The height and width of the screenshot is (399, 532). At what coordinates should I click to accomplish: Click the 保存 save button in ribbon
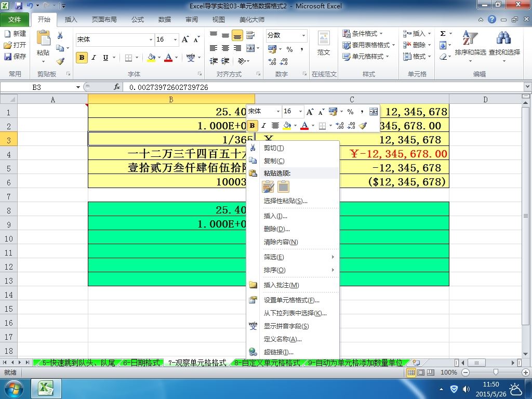pyautogui.click(x=15, y=56)
